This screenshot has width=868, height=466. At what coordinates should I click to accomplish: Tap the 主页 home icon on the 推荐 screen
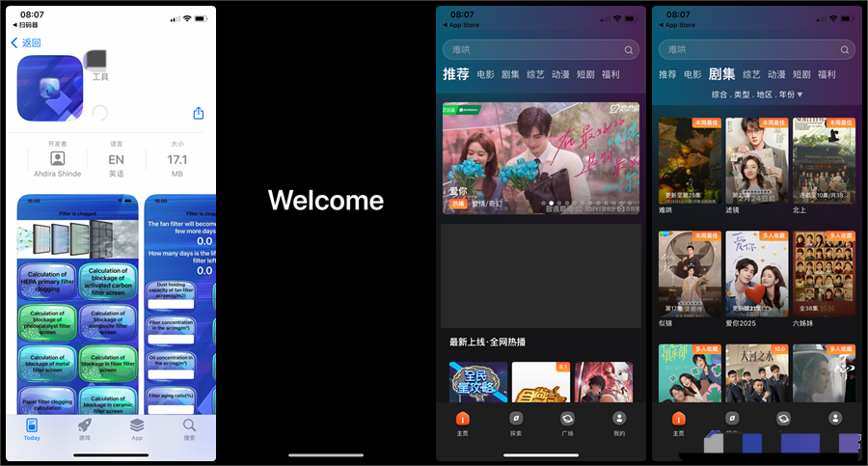click(x=462, y=423)
